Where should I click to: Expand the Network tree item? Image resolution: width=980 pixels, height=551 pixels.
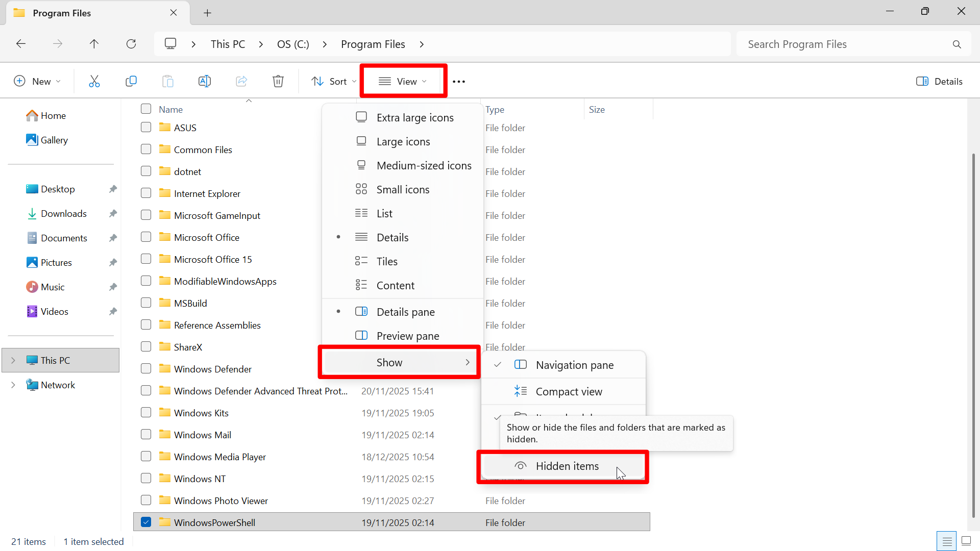[13, 385]
